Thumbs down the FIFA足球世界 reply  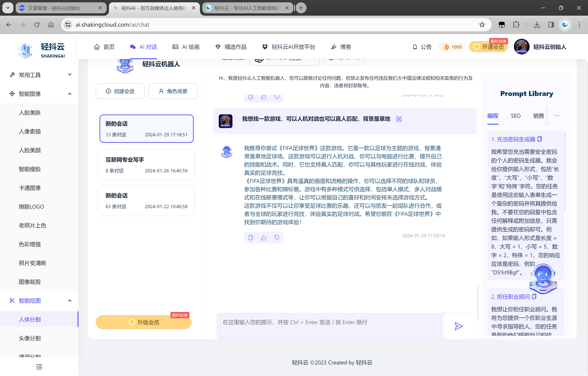(x=277, y=238)
